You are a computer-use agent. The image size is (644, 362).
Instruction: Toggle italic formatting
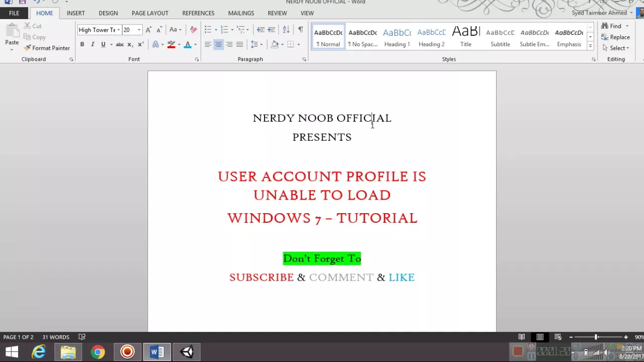click(x=93, y=45)
